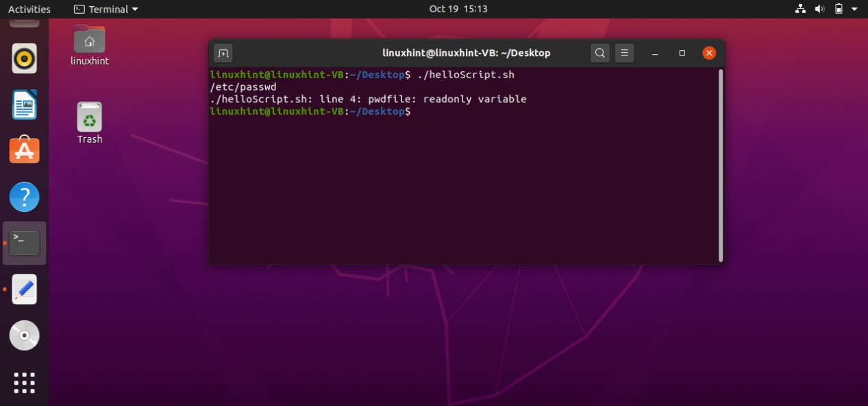Click the volume icon in the top bar
Image resolution: width=868 pixels, height=406 pixels.
(819, 9)
